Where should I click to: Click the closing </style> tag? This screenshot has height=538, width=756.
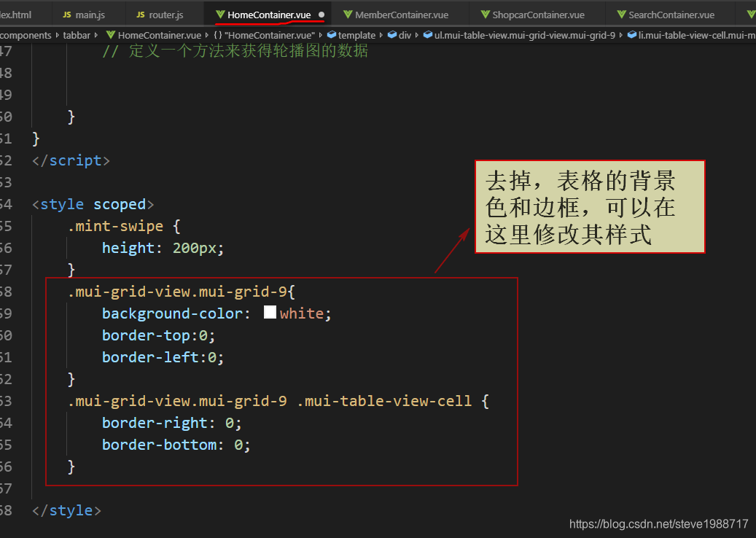click(x=66, y=510)
